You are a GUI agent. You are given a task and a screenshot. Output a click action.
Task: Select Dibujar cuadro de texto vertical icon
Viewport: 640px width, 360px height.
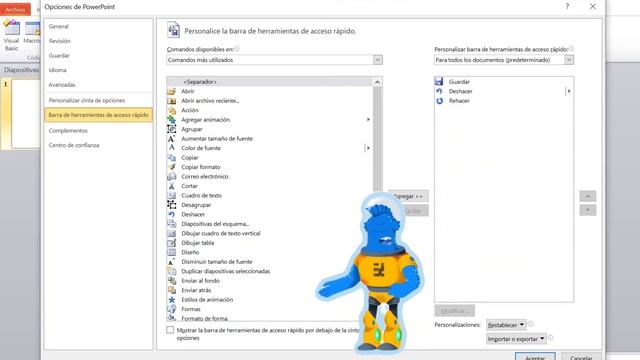(x=171, y=233)
